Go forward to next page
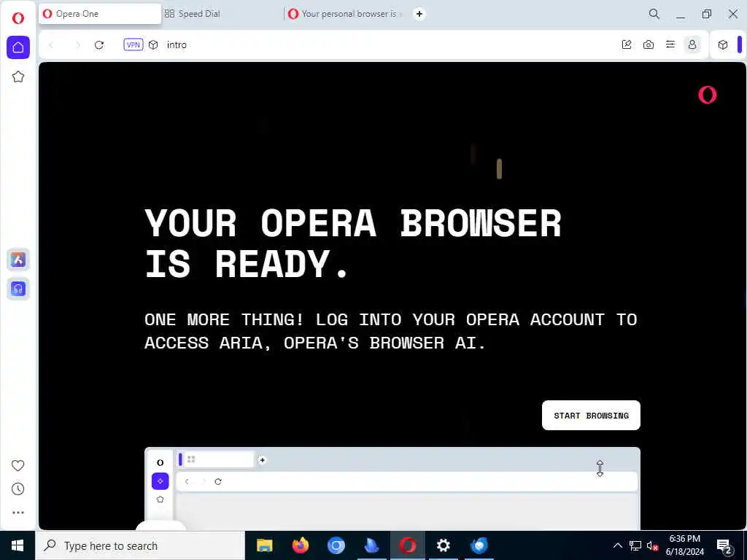This screenshot has height=560, width=747. coord(77,44)
